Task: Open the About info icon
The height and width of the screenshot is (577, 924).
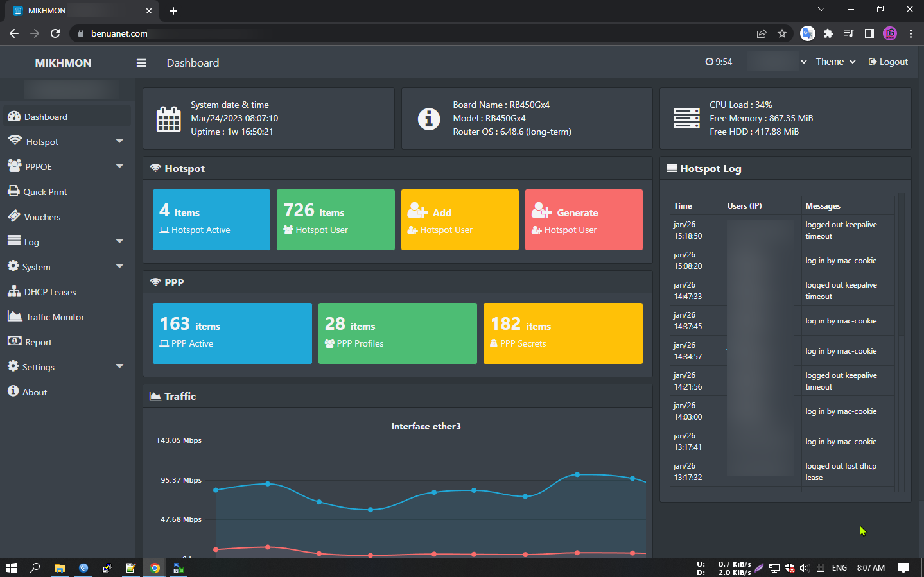Action: (13, 392)
